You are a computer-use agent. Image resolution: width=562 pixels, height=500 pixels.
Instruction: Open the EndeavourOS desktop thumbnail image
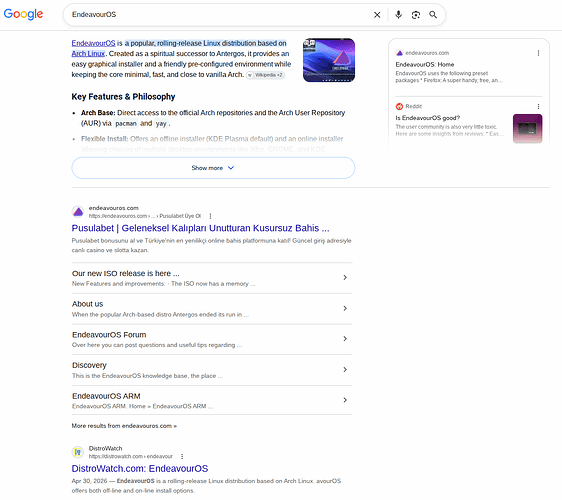pyautogui.click(x=329, y=60)
